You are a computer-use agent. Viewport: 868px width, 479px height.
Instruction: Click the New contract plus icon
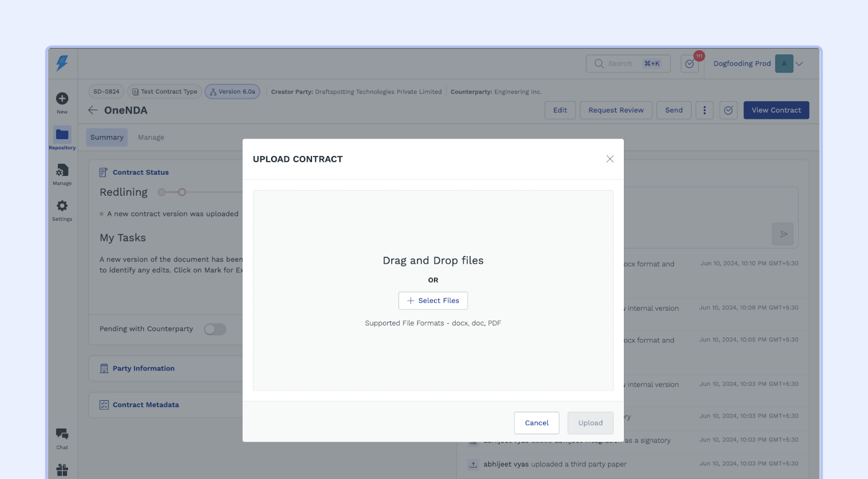(x=62, y=99)
